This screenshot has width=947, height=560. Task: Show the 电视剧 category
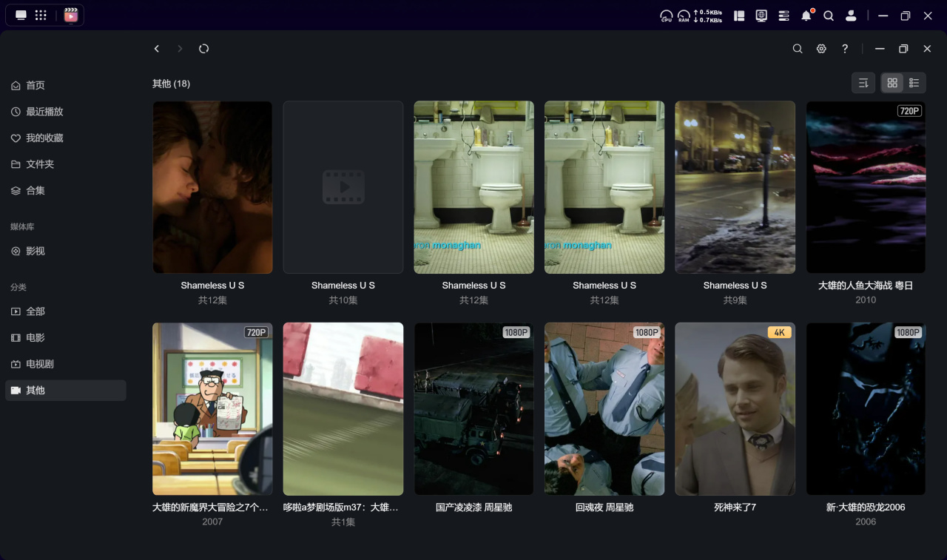click(66, 364)
